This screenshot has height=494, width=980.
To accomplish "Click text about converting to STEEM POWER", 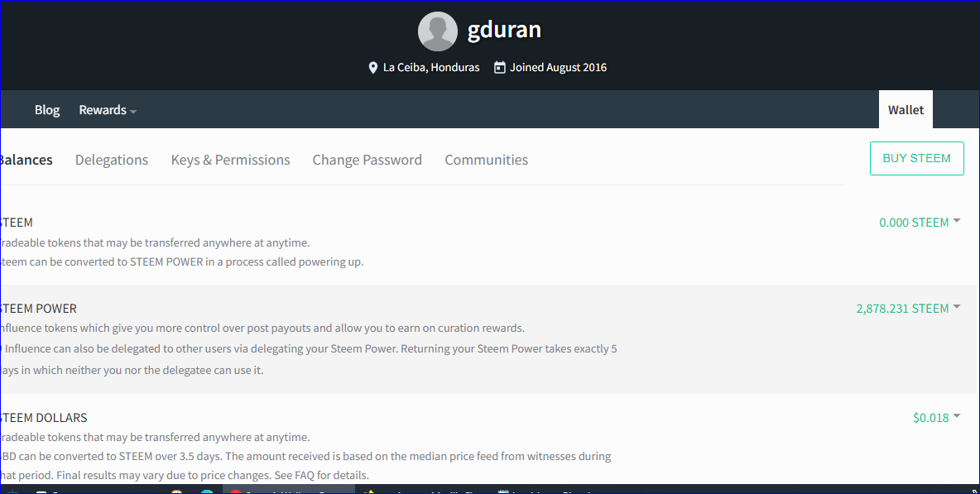I will 182,262.
